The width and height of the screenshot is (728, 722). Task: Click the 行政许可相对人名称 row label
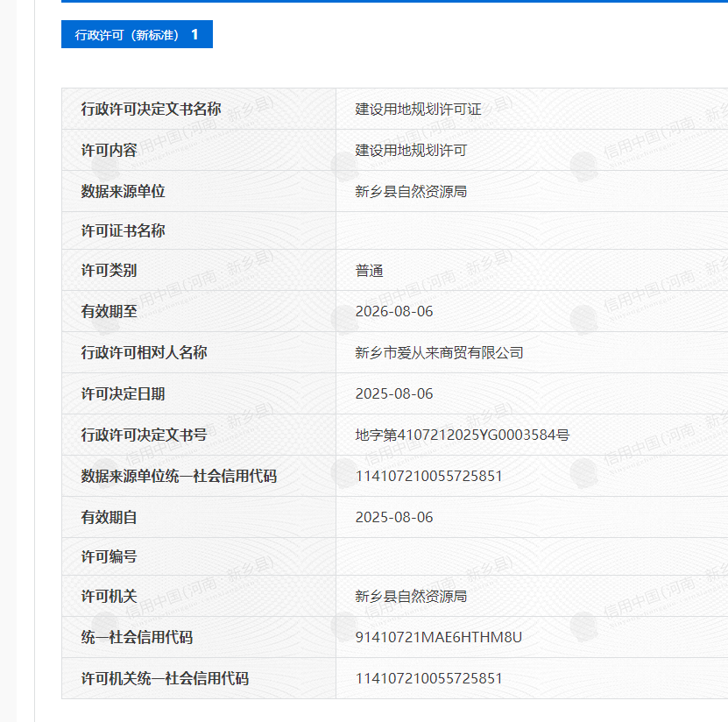(145, 353)
